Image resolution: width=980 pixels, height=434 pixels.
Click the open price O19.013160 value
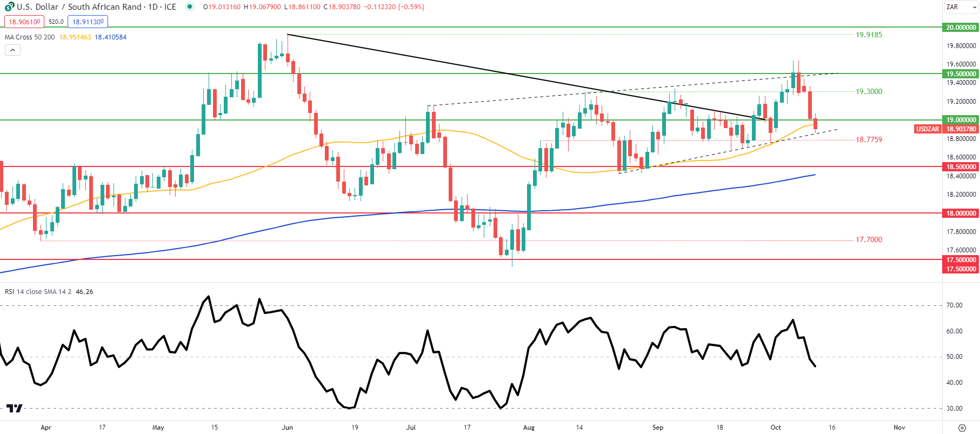[x=222, y=7]
